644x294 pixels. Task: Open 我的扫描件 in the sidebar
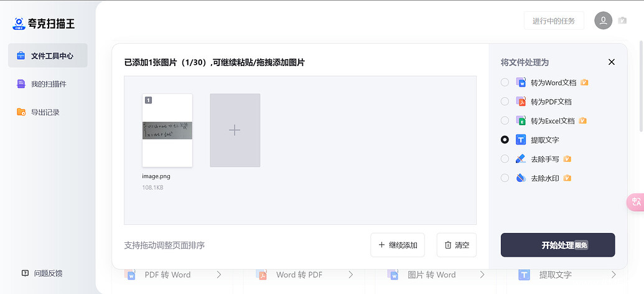point(49,84)
